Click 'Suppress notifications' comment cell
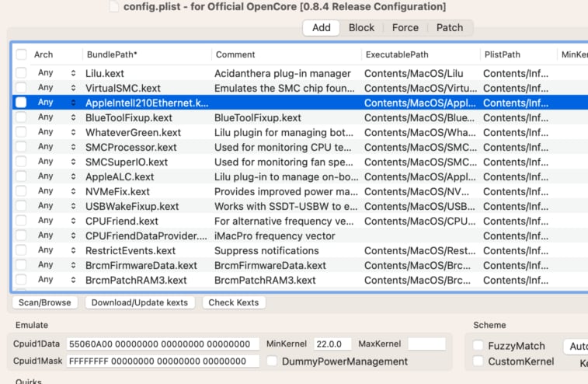588x384 pixels. [266, 250]
